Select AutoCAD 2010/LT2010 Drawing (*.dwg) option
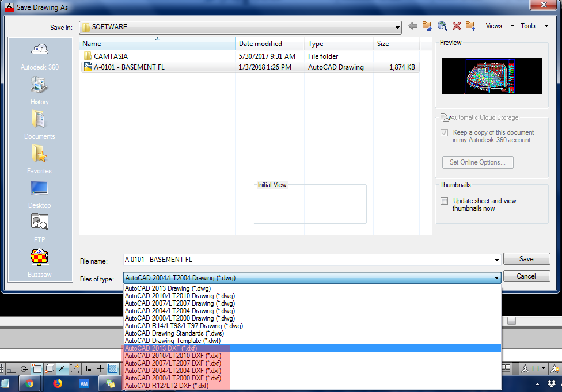 coord(312,296)
